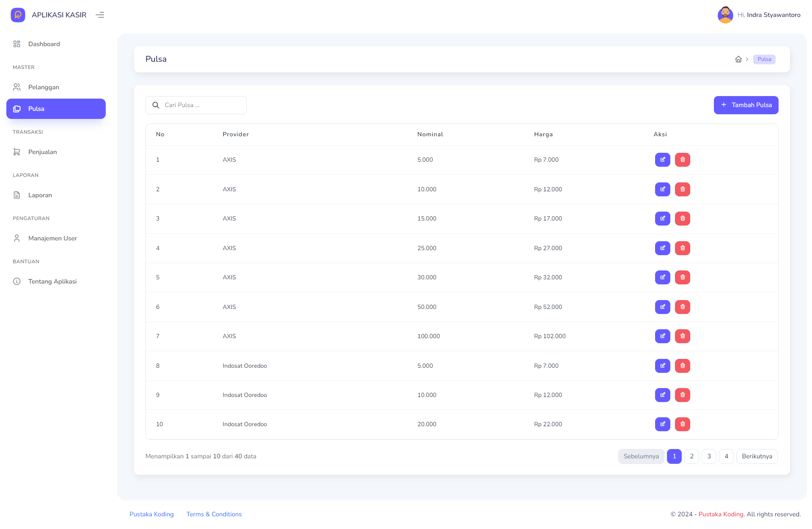
Task: Click the home icon in the breadcrumb
Action: 739,59
